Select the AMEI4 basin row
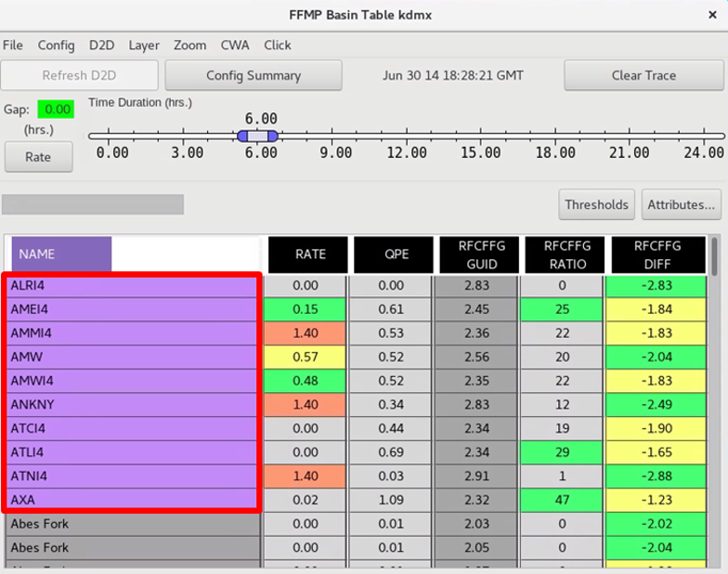The height and width of the screenshot is (574, 728). tap(132, 308)
